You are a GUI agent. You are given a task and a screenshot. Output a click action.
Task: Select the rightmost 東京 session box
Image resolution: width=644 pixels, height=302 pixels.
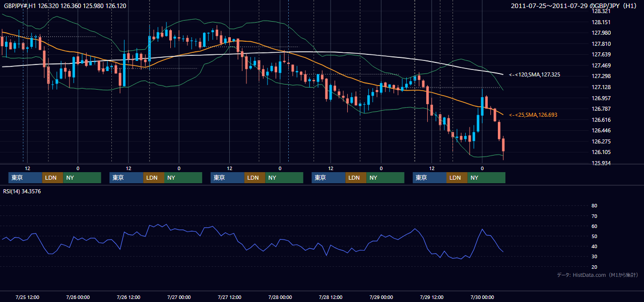pos(430,178)
